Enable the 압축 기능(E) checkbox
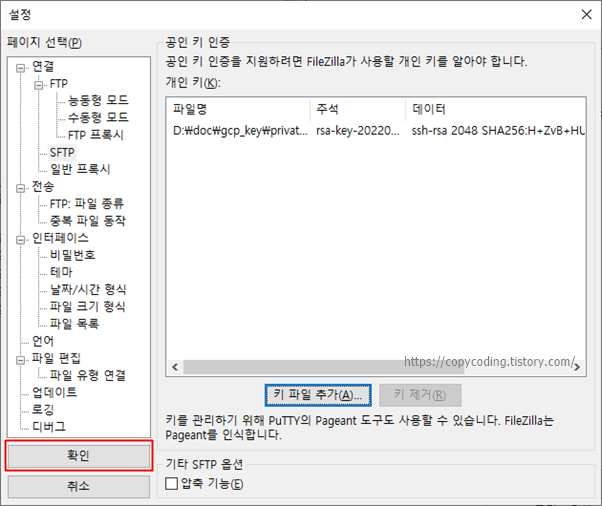602x506 pixels. pos(172,483)
